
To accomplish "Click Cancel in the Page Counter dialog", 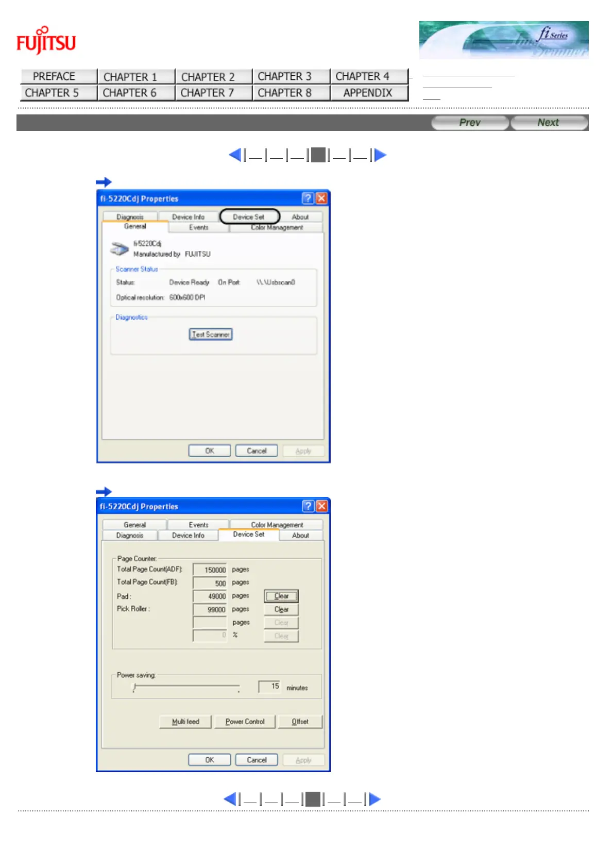I will coord(257,760).
